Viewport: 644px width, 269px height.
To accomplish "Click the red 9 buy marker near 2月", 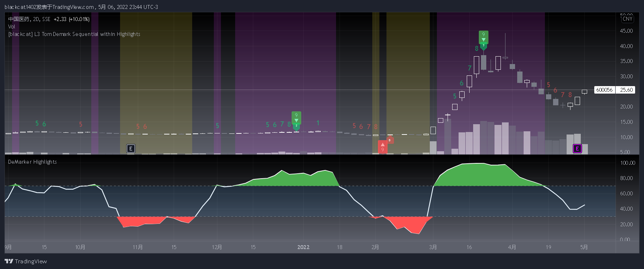I will [383, 147].
